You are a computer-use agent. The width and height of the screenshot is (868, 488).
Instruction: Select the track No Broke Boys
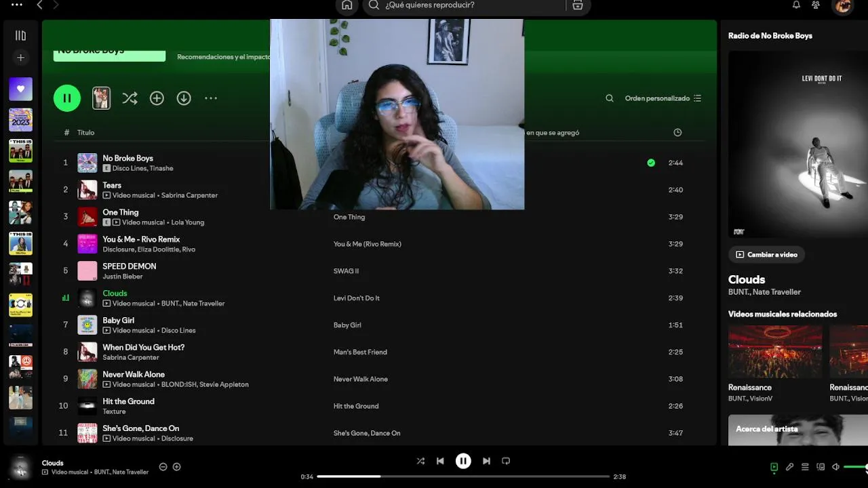pos(127,158)
